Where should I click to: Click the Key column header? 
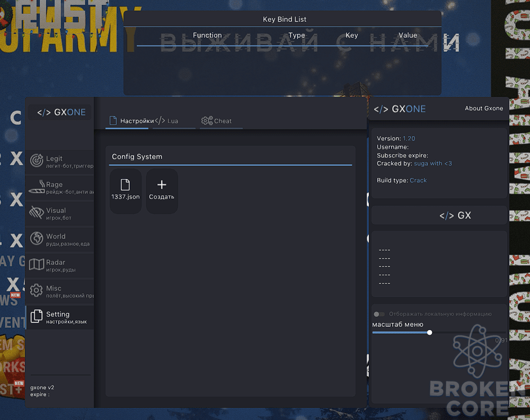pyautogui.click(x=351, y=35)
